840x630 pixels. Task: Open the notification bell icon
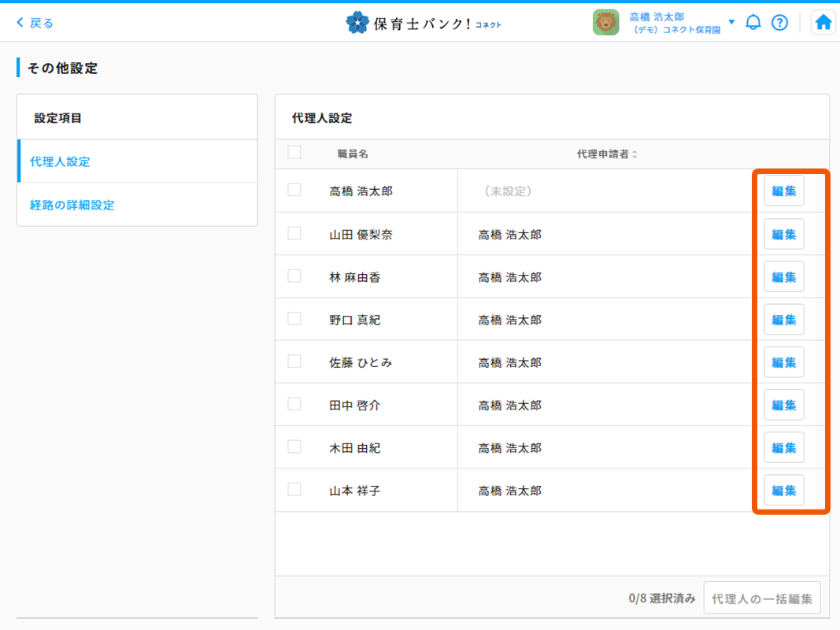[753, 22]
